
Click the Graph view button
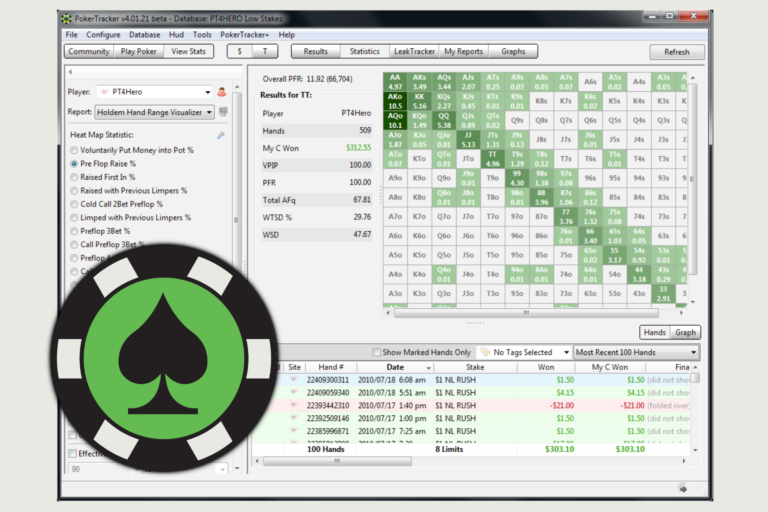coord(685,332)
